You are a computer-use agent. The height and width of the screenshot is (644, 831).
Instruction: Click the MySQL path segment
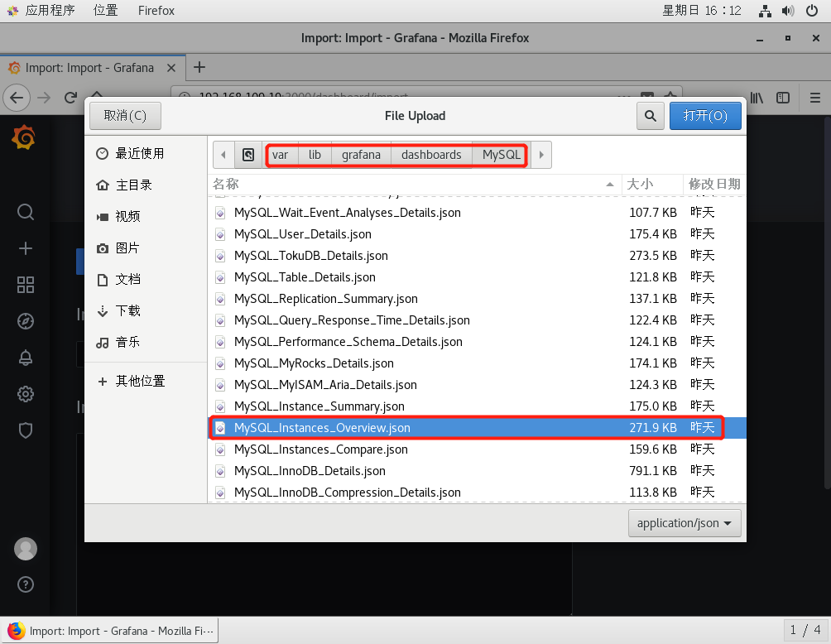(x=501, y=155)
